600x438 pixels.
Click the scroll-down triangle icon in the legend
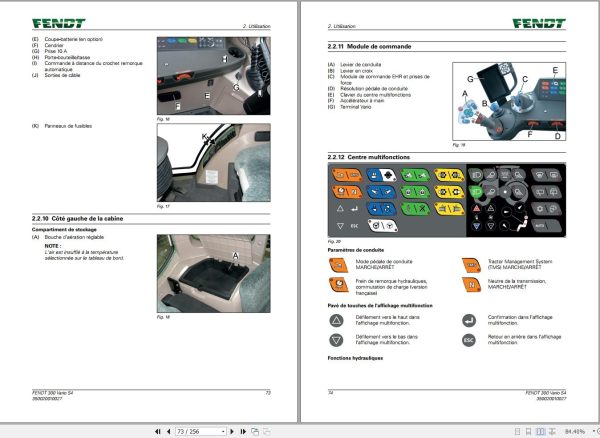pyautogui.click(x=336, y=340)
